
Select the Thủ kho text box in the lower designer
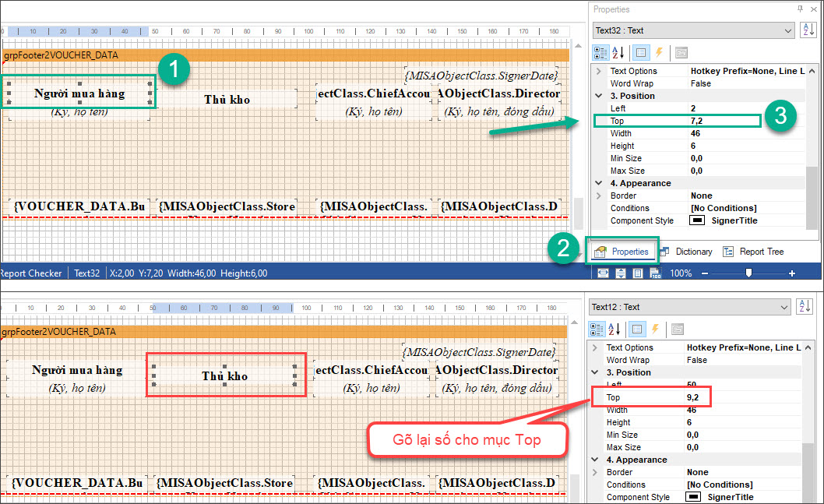tap(225, 375)
